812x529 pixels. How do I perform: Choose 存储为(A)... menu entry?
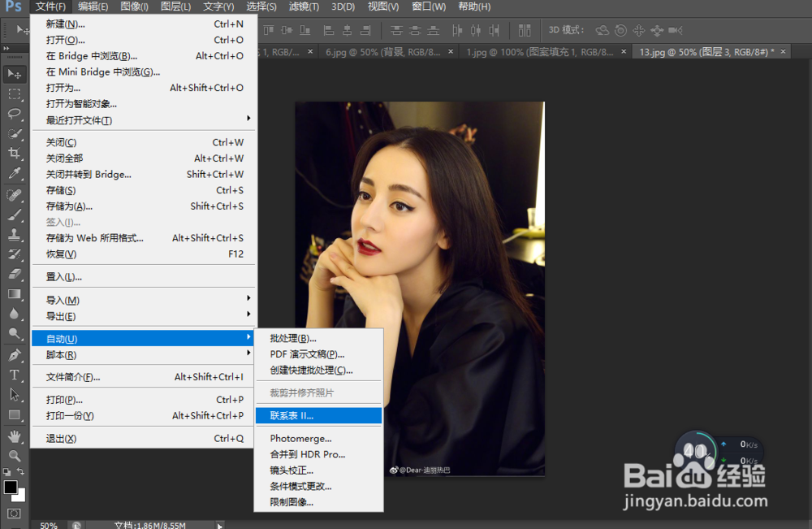click(x=144, y=206)
